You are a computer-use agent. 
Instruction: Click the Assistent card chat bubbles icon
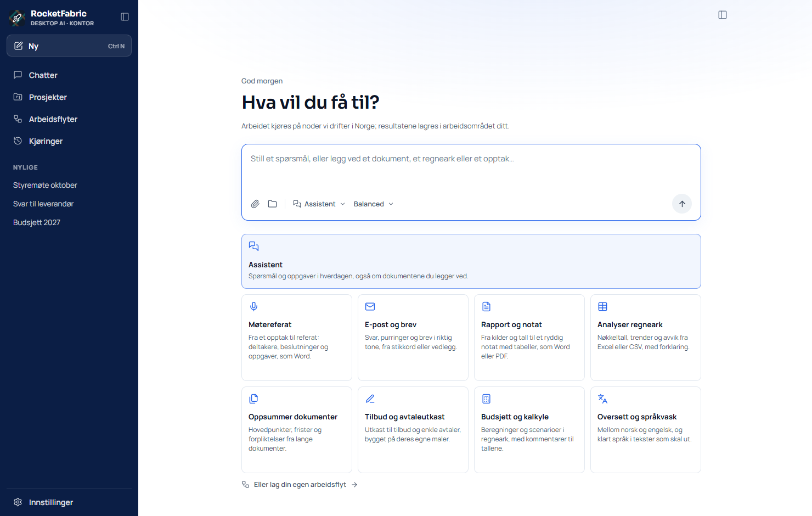coord(253,246)
